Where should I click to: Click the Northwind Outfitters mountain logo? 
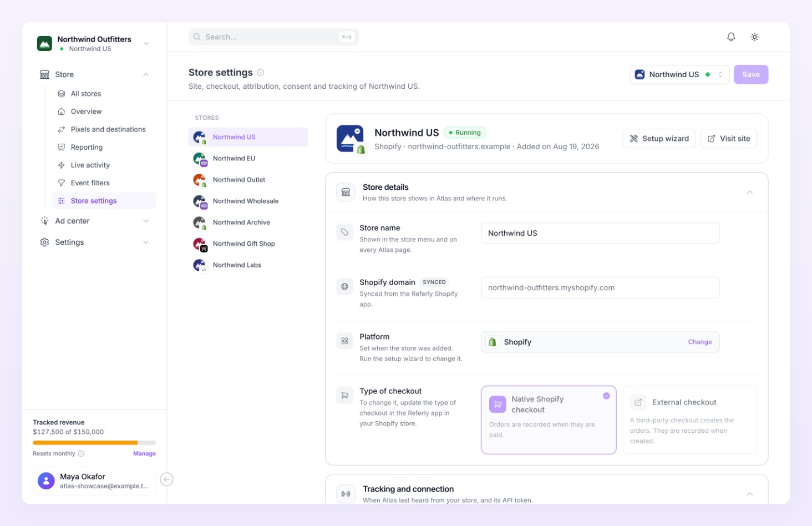[44, 43]
